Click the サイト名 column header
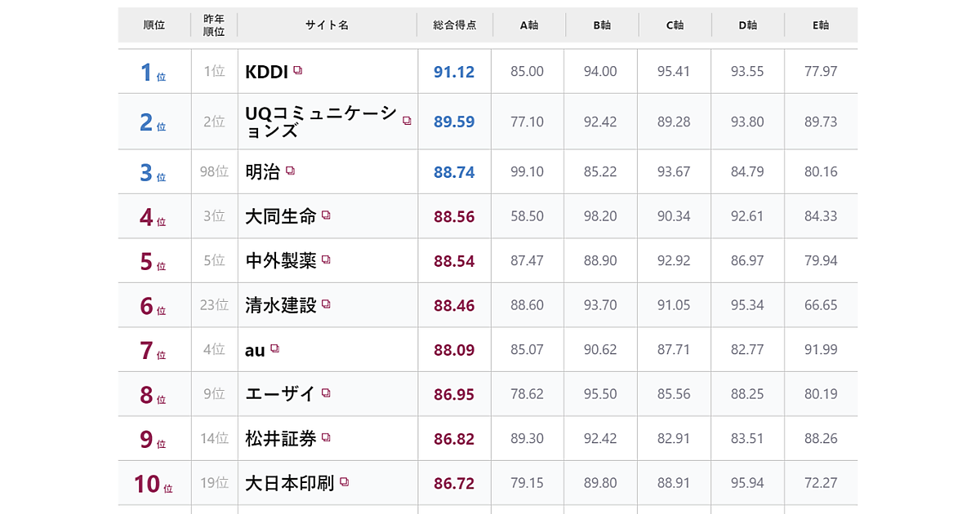 coord(327,25)
